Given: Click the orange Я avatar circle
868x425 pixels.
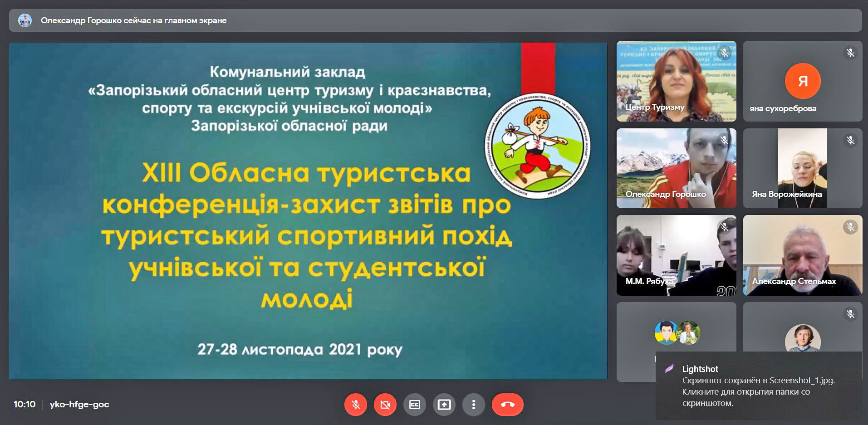Looking at the screenshot, I should [x=802, y=81].
